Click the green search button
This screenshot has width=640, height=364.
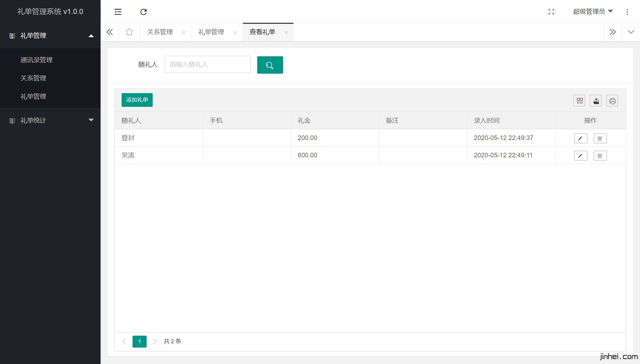(x=270, y=65)
